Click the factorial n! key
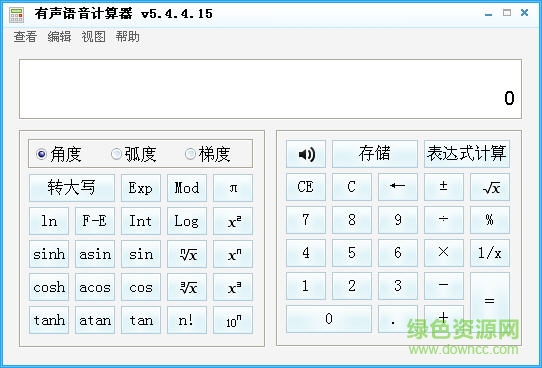The width and height of the screenshot is (542, 368). point(187,320)
